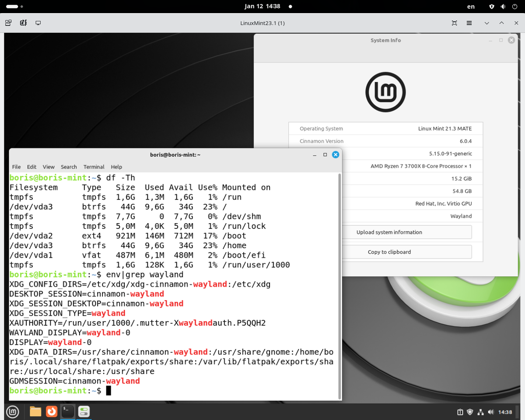The width and height of the screenshot is (525, 420).
Task: Open the terminal Edit menu
Action: click(x=31, y=167)
